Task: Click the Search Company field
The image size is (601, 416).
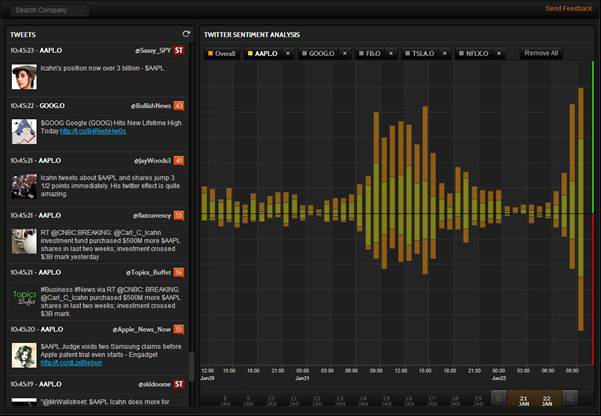Action: (50, 10)
